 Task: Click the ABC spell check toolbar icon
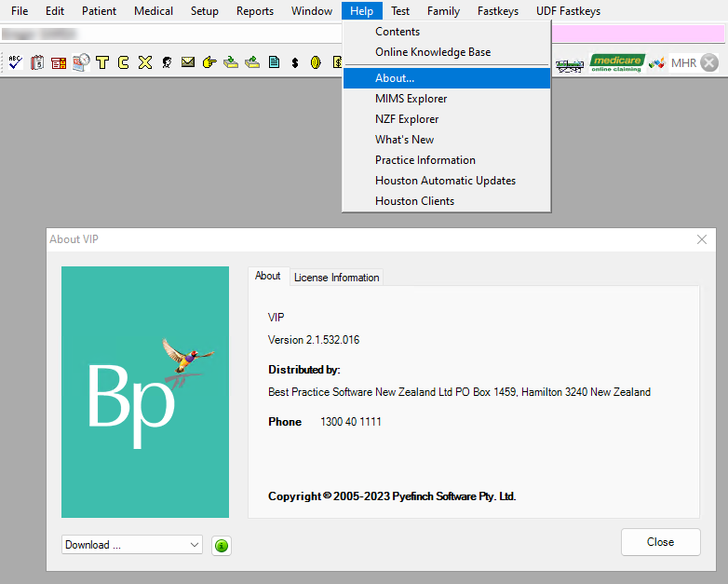(x=15, y=62)
